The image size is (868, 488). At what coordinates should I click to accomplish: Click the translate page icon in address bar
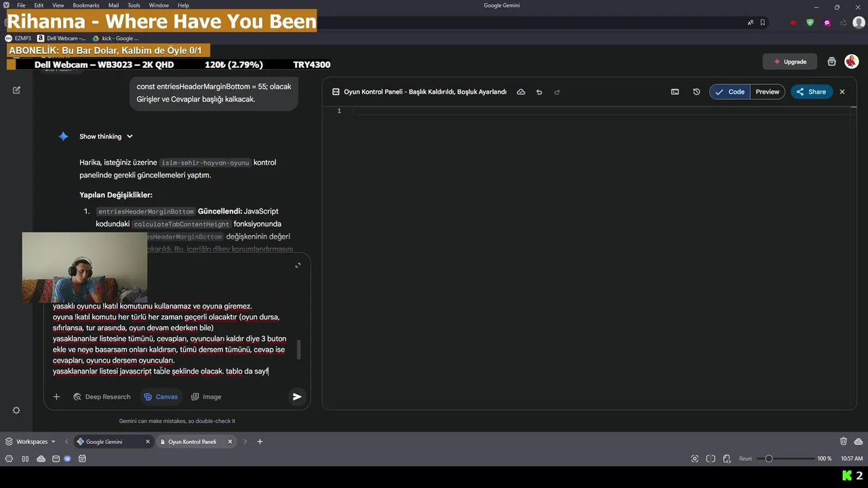click(x=751, y=22)
